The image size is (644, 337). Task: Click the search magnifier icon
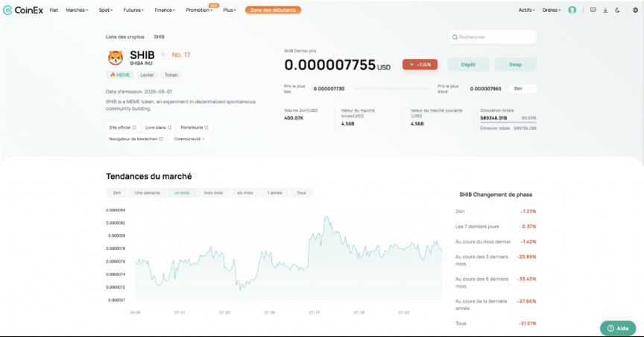455,37
